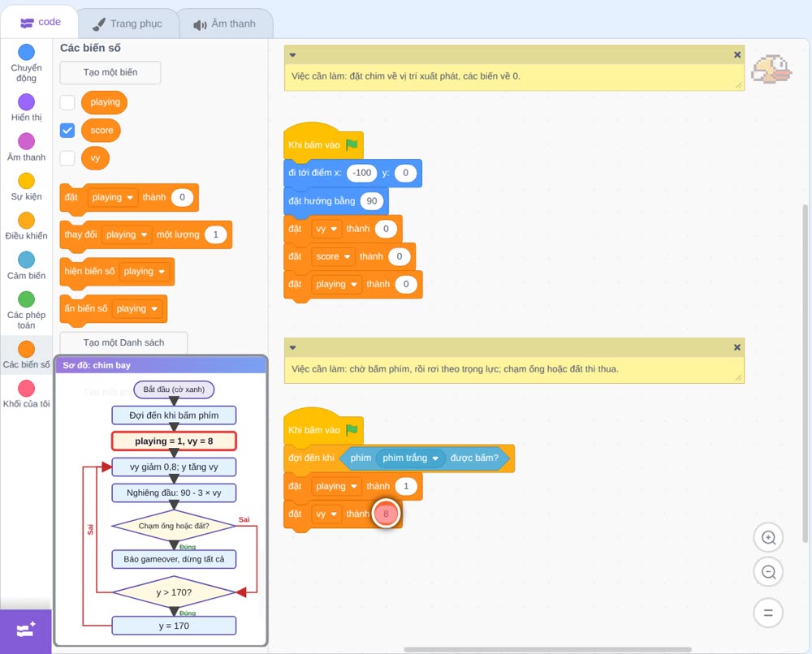812x654 pixels.
Task: Open variable dropdown in ẩn biến số block
Action: click(136, 309)
